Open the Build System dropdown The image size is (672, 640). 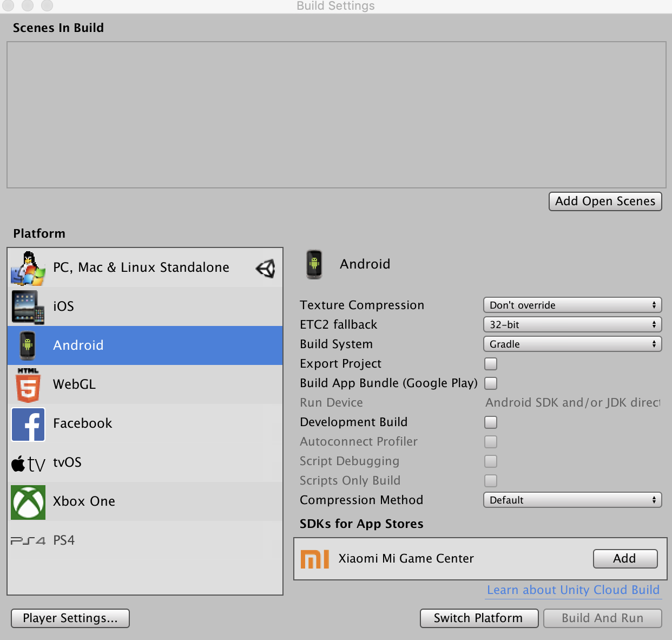click(572, 344)
